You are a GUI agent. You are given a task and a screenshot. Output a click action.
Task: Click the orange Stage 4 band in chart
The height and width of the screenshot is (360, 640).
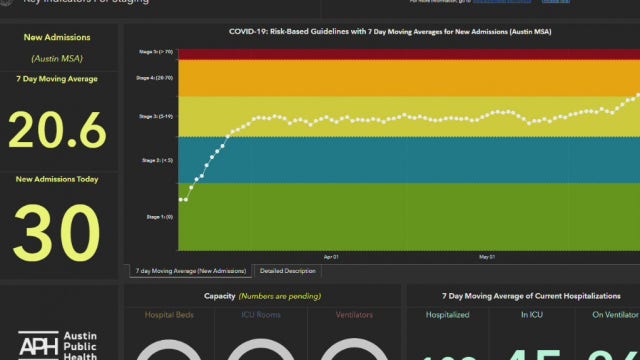(x=409, y=78)
